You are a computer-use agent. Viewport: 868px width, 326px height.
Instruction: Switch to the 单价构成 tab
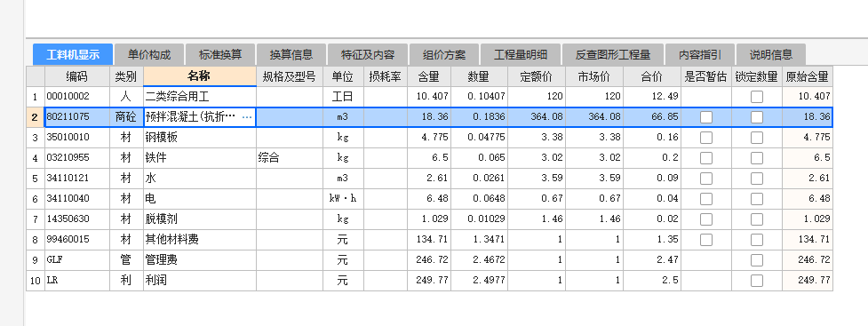[149, 55]
